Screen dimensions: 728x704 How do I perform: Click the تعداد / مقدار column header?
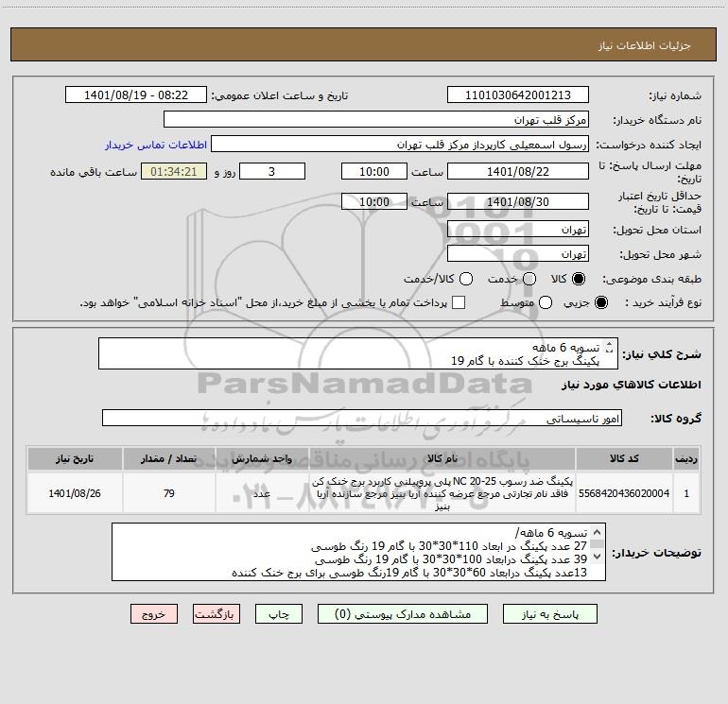click(168, 458)
